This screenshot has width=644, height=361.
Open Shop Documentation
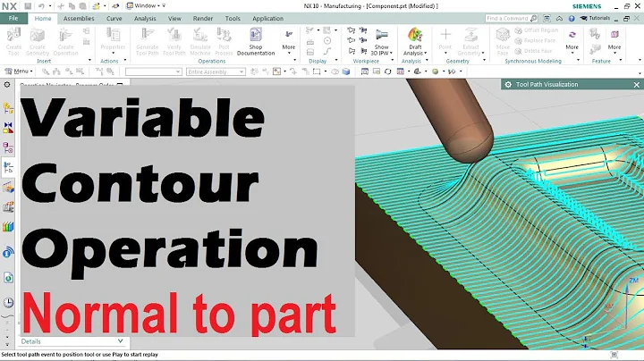tap(256, 41)
